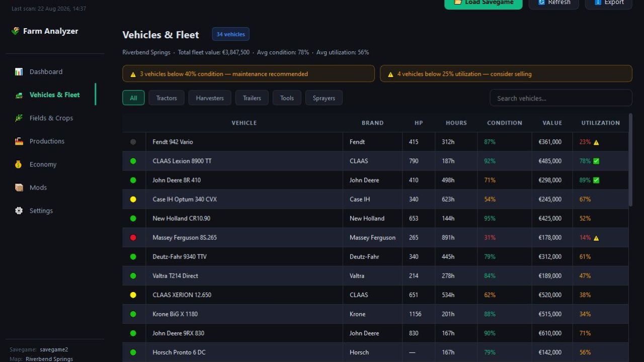
Task: Sort by the Hours column header
Action: (x=456, y=123)
